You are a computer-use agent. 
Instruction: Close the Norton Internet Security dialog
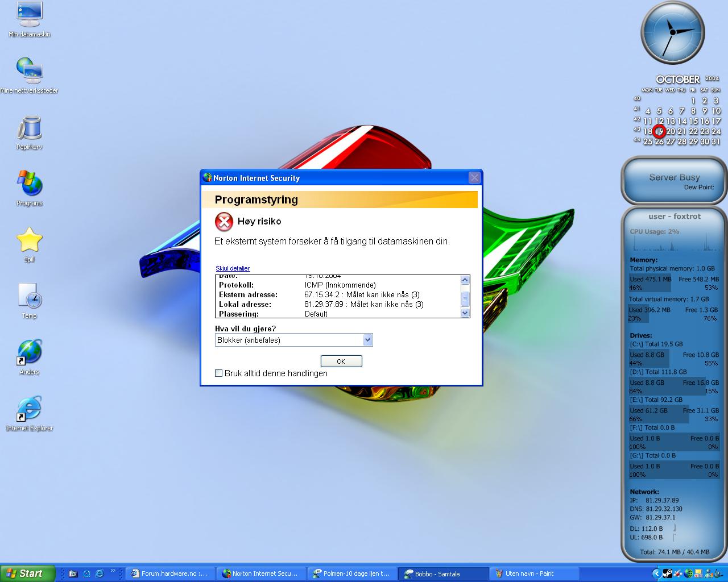click(x=474, y=178)
